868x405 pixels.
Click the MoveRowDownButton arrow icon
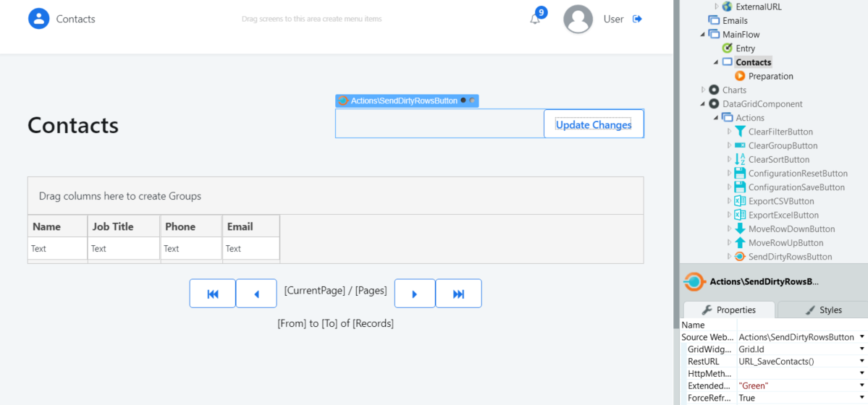click(x=740, y=229)
